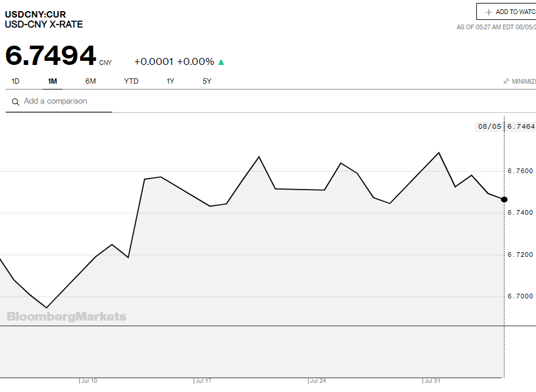The height and width of the screenshot is (392, 536).
Task: Show the YTD chart range
Action: [x=131, y=81]
